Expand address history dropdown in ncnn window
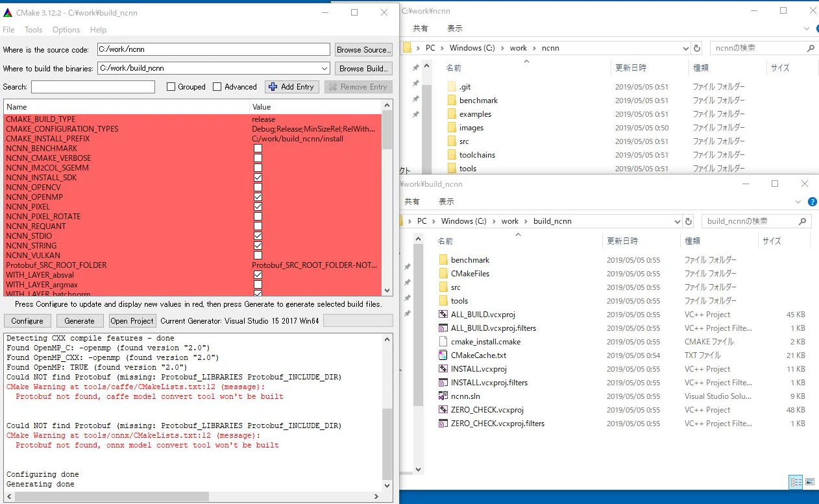The height and width of the screenshot is (504, 819). (x=686, y=48)
